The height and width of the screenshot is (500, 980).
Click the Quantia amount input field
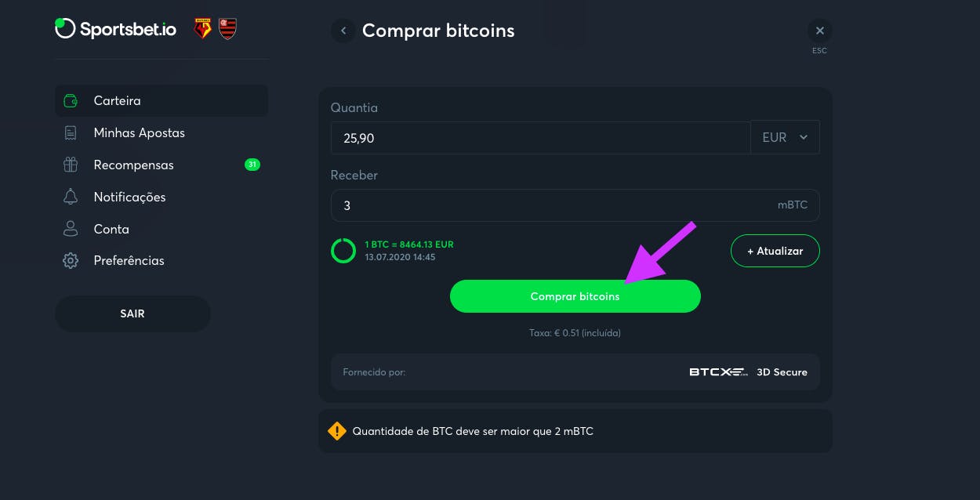coord(540,138)
